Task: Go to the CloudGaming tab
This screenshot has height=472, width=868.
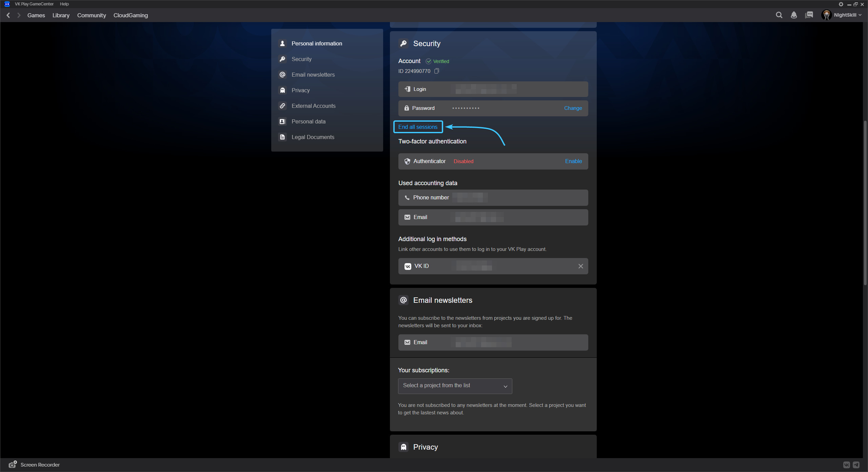Action: point(131,15)
